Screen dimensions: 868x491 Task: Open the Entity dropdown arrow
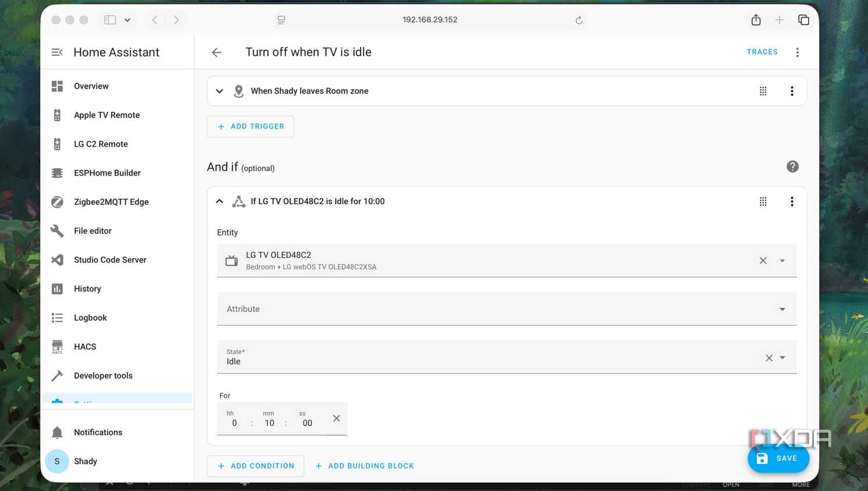click(782, 261)
